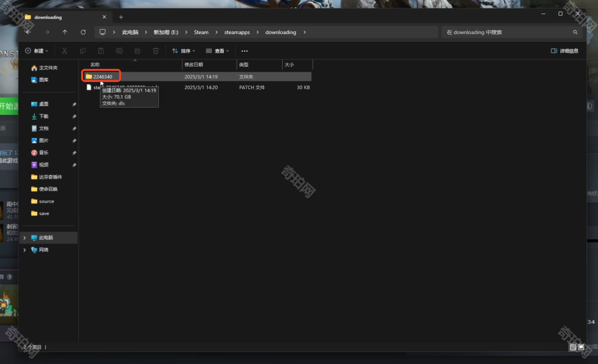Viewport: 598px width, 364px height.
Task: Click the Back arrow navigation button
Action: coord(28,32)
